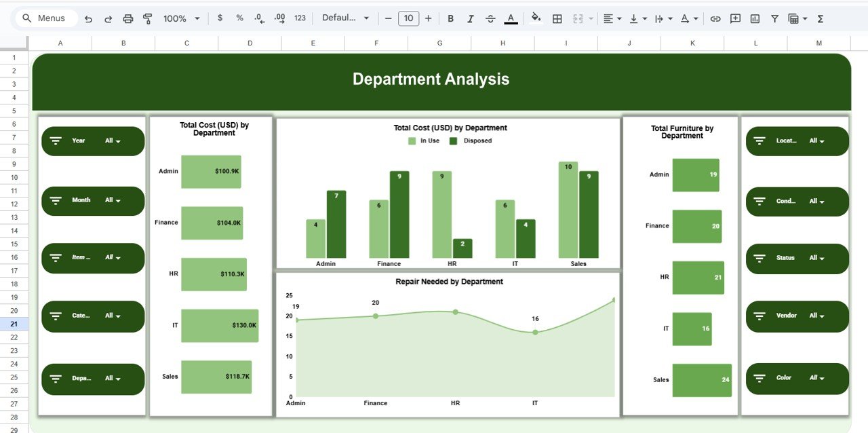Open the Menus search box

click(x=45, y=18)
